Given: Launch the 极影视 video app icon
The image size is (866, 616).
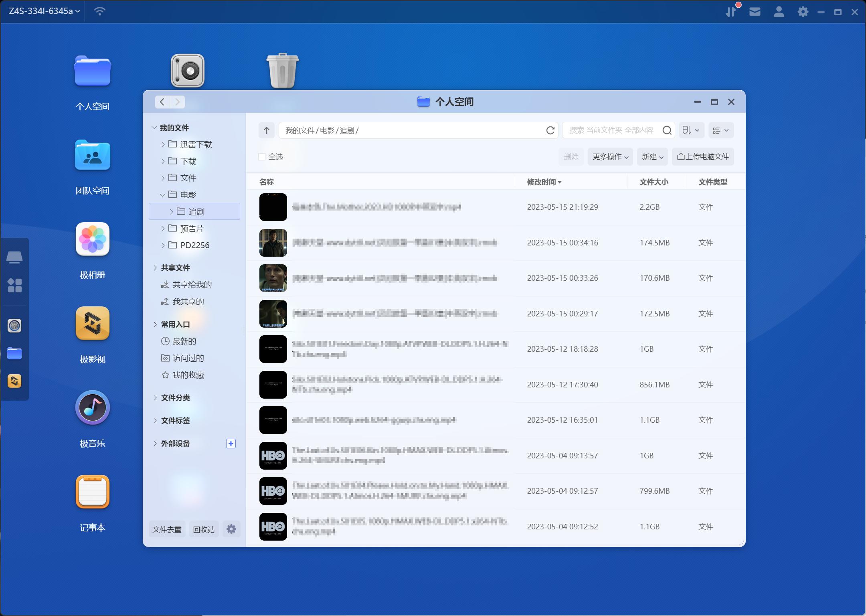Looking at the screenshot, I should [x=93, y=324].
